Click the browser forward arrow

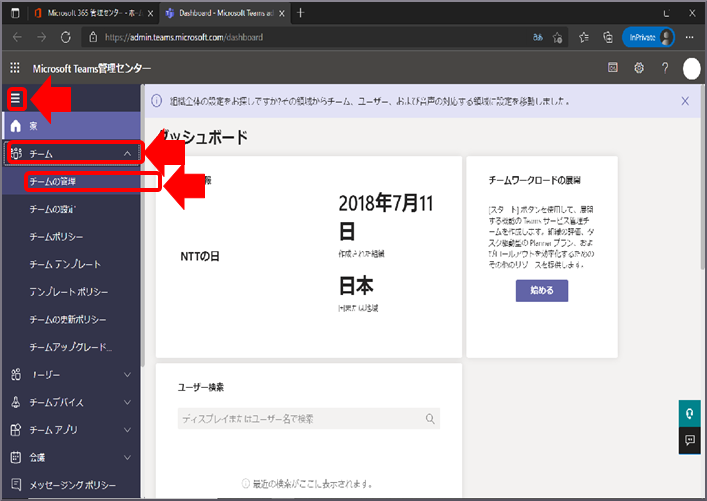[41, 37]
